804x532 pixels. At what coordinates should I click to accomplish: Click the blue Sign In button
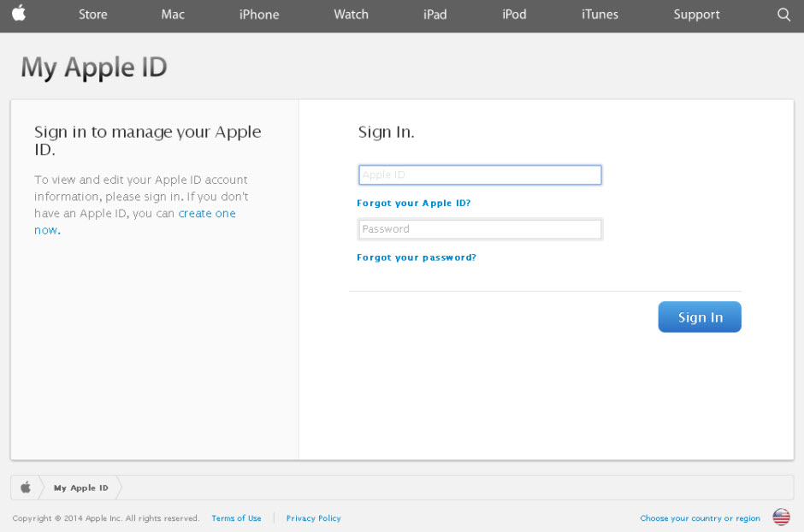[x=700, y=316]
